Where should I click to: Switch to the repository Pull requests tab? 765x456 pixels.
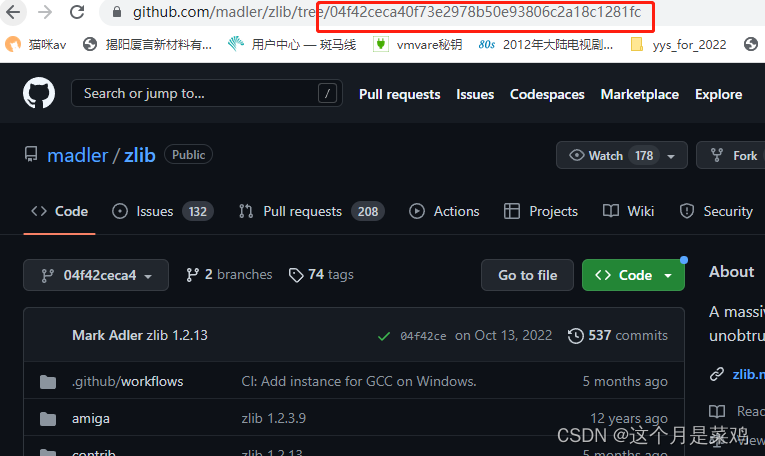click(x=312, y=211)
